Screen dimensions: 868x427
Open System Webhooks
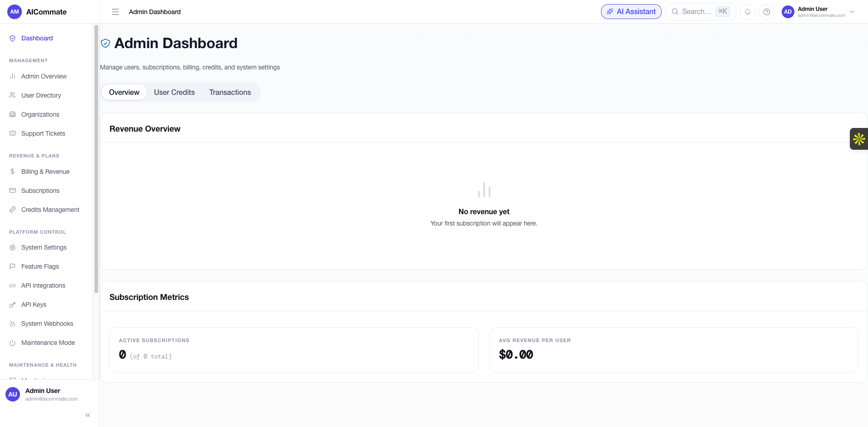pos(46,324)
